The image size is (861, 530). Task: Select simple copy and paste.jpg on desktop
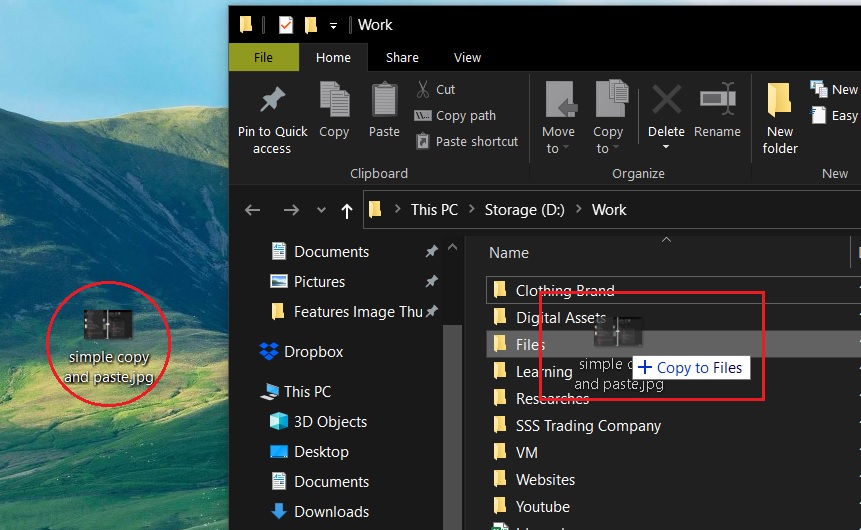[x=108, y=340]
